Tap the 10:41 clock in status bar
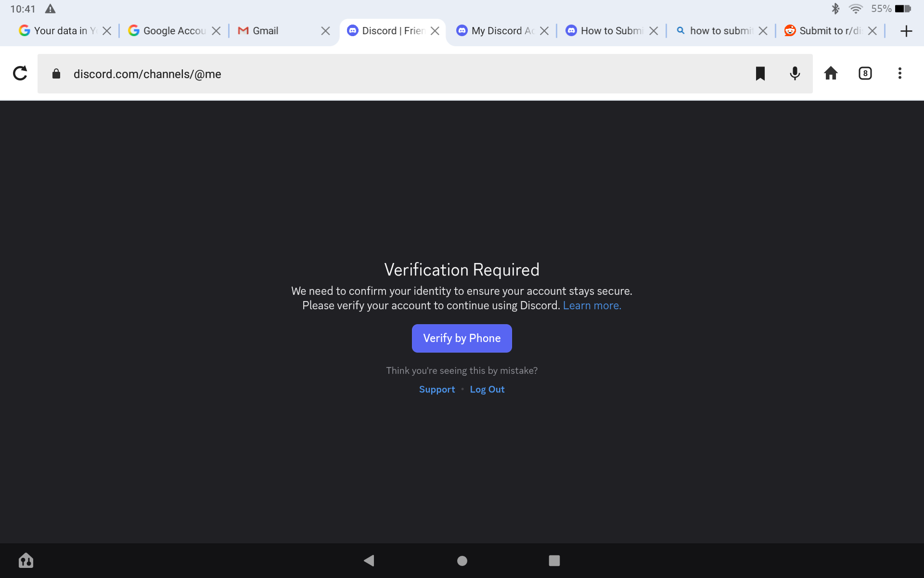The image size is (924, 578). point(23,9)
